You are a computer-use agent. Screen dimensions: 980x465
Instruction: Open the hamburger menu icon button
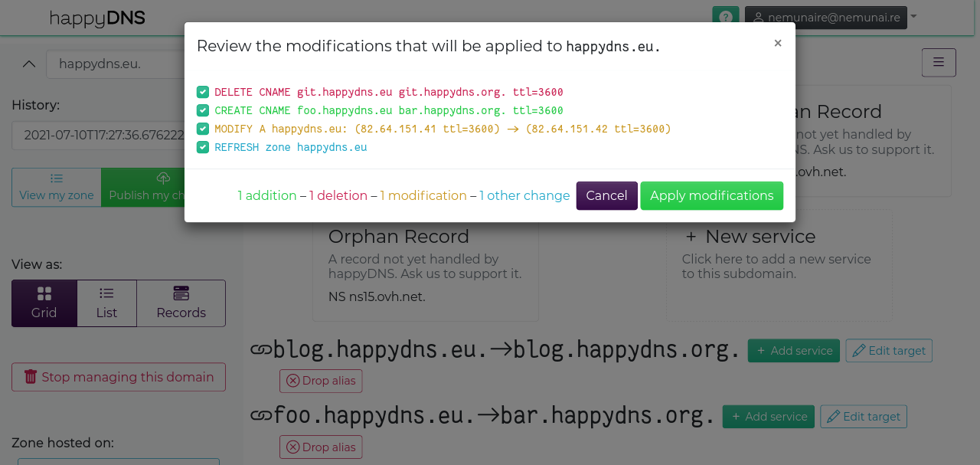point(939,63)
